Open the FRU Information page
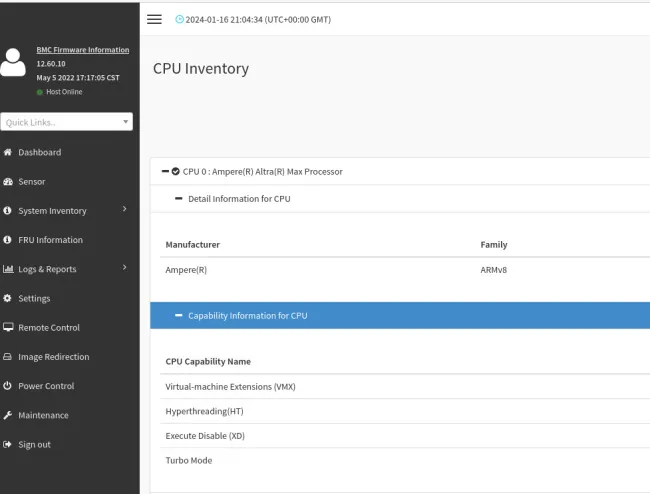 (x=50, y=240)
